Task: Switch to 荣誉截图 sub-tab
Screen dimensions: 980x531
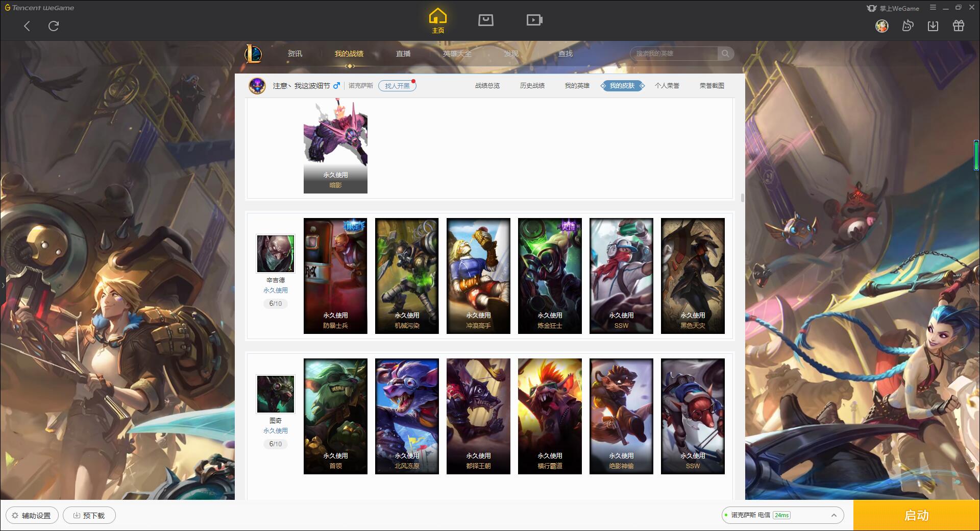Action: point(712,86)
